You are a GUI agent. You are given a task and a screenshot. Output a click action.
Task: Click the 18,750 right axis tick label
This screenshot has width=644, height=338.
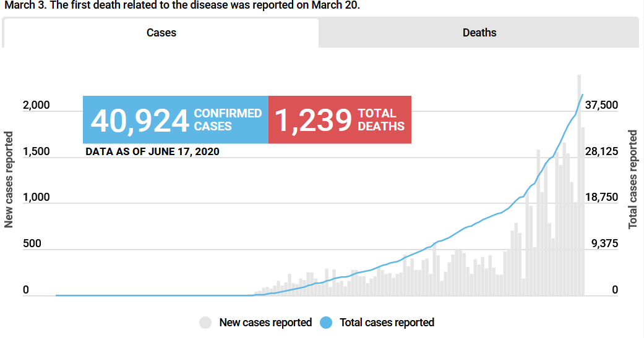[601, 198]
